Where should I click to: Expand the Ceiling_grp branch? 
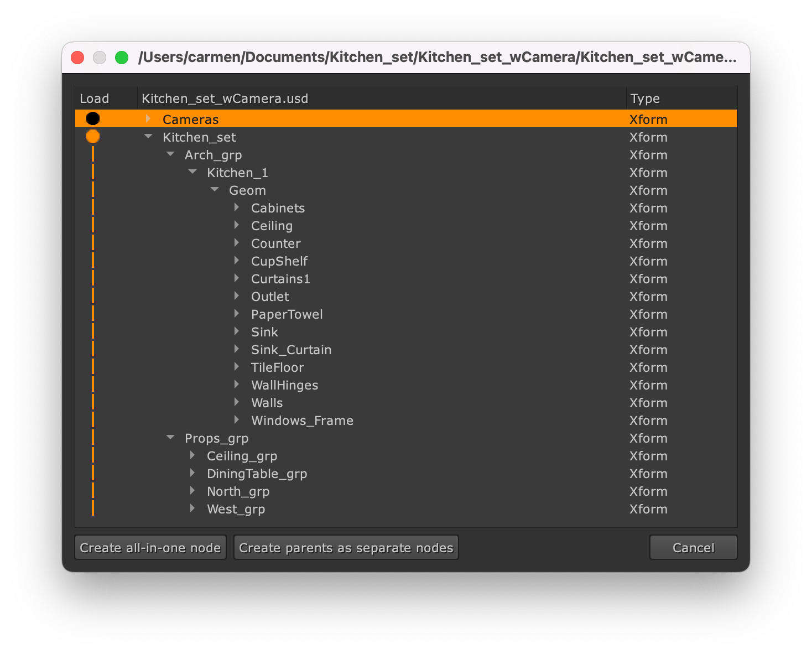click(192, 455)
